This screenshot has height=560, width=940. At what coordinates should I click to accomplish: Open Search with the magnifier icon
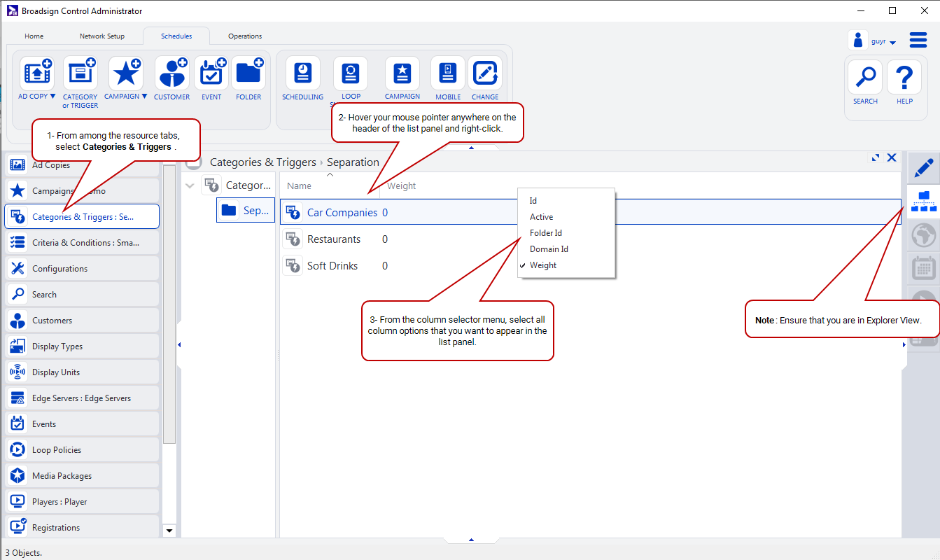coord(865,77)
